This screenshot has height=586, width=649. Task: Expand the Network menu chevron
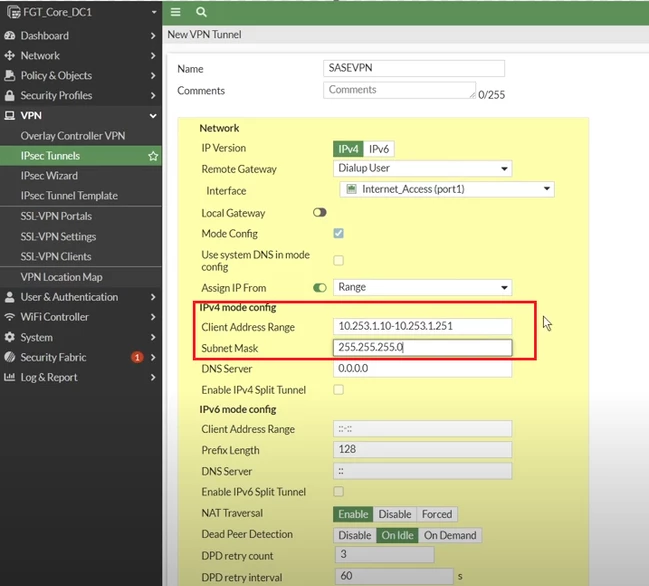pyautogui.click(x=153, y=56)
